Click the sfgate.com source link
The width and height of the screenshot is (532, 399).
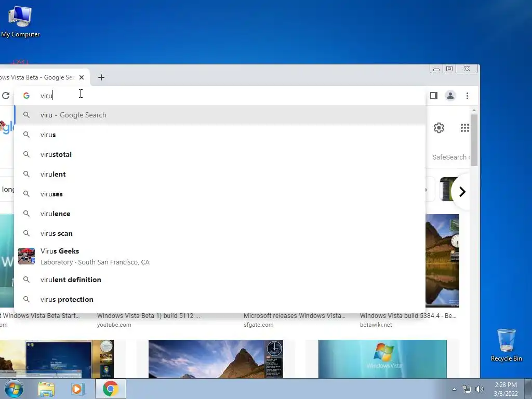click(259, 325)
